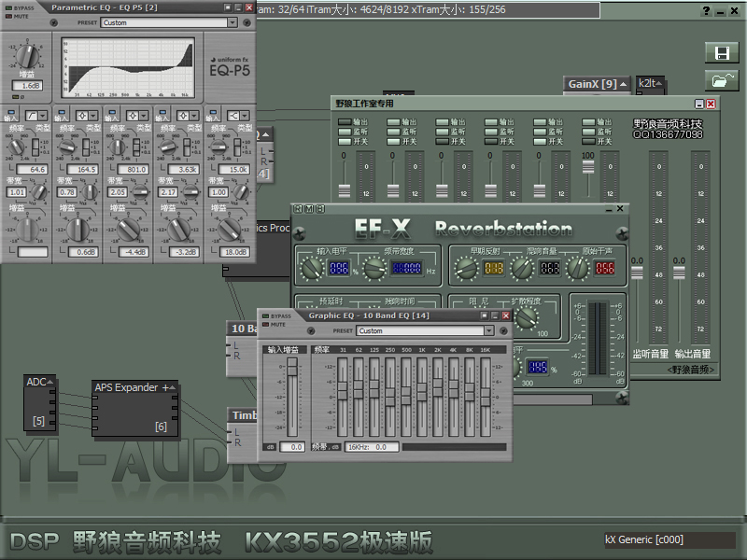This screenshot has width=747, height=560.
Task: Adjust the gain knob above -4.4dB
Action: [x=128, y=230]
